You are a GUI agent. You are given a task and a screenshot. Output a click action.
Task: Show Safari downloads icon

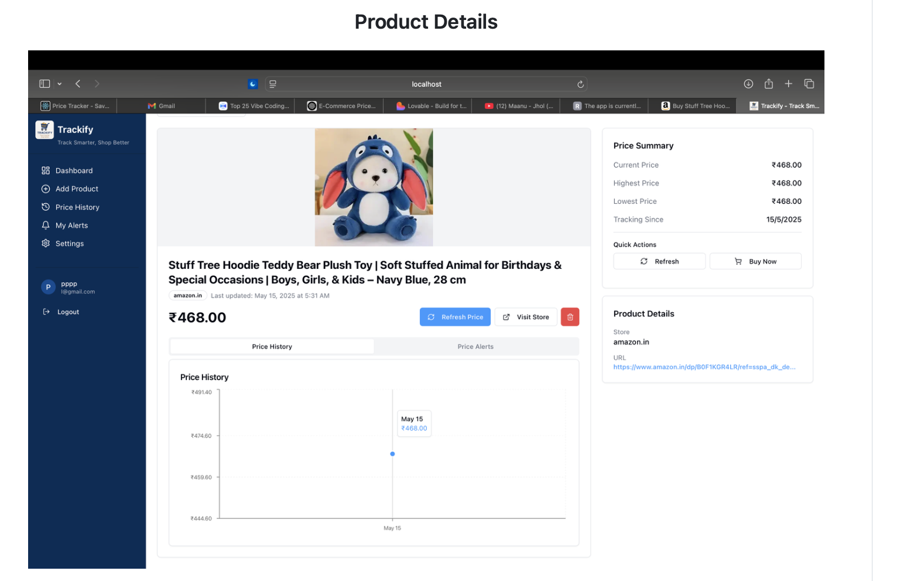click(748, 84)
